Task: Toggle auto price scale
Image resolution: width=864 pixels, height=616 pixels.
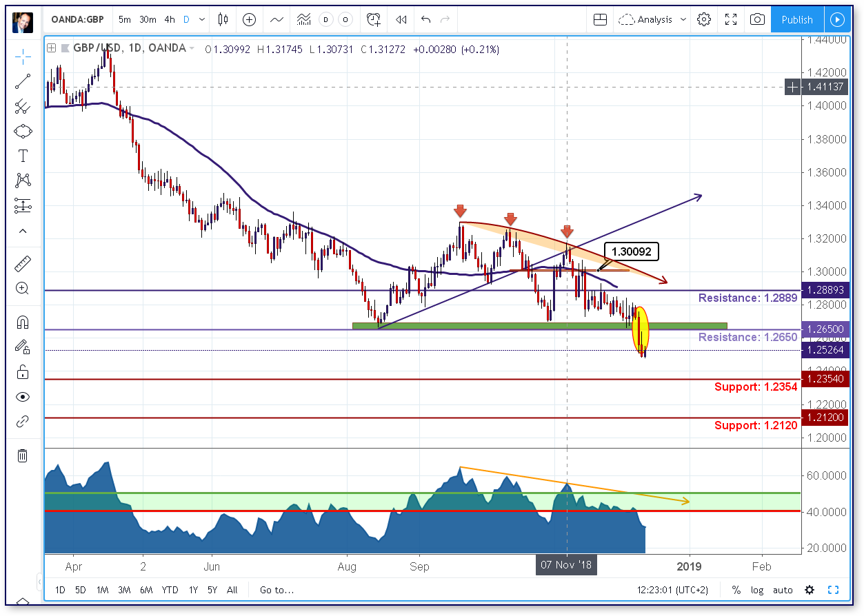Action: click(783, 590)
